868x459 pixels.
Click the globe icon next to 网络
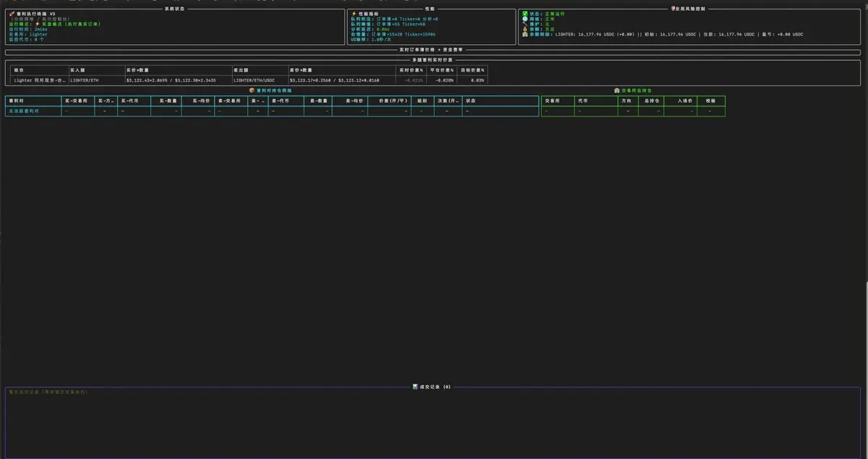pyautogui.click(x=525, y=19)
